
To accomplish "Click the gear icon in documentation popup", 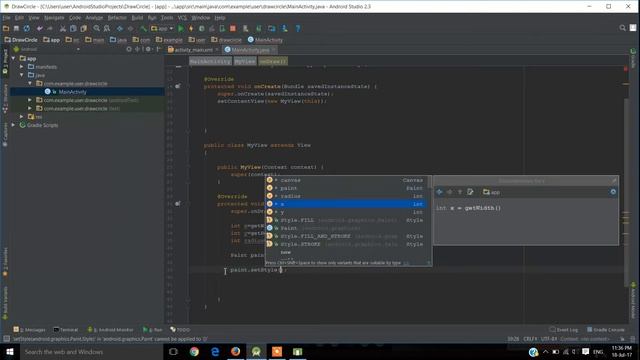I will point(613,192).
